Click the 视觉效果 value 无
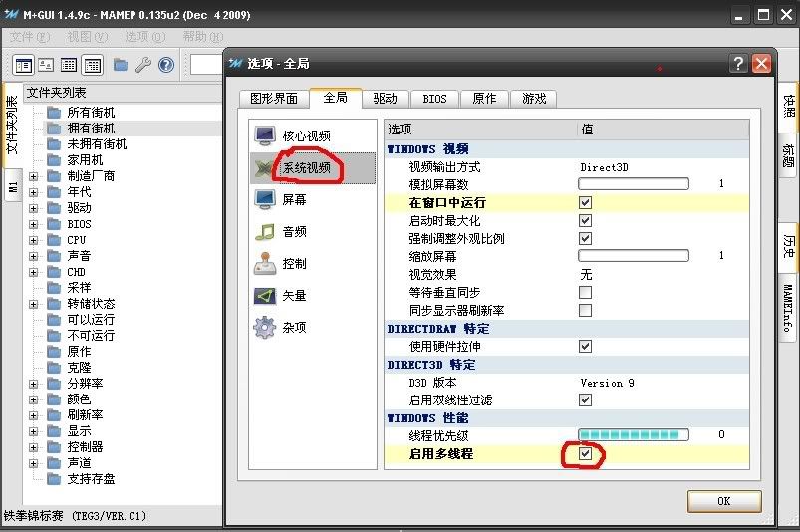The width and height of the screenshot is (800, 532). (586, 274)
